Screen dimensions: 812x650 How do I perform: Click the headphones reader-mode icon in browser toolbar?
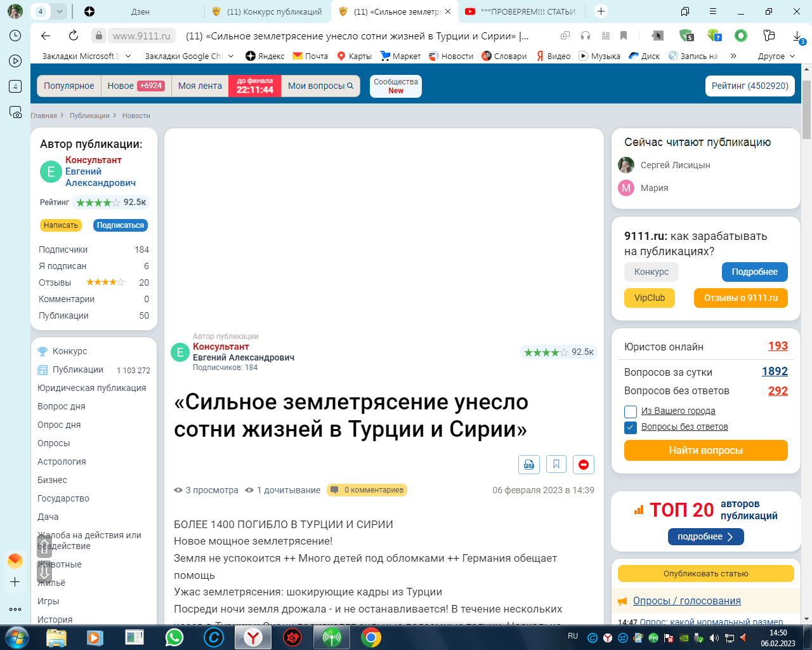(x=585, y=36)
